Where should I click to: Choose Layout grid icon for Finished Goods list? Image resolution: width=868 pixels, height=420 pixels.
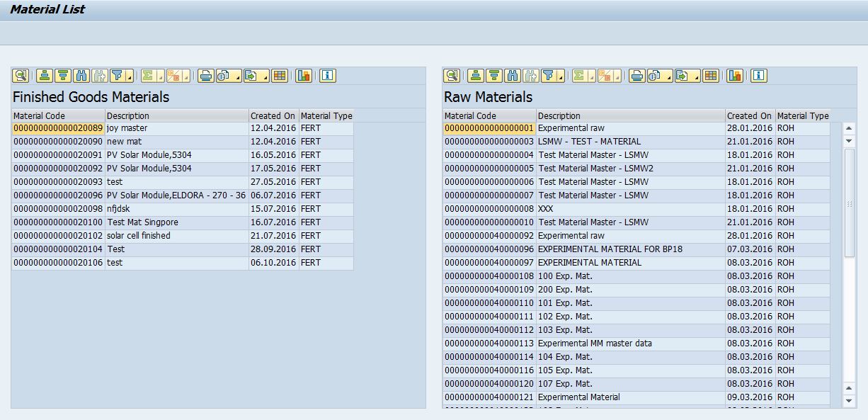(x=280, y=76)
